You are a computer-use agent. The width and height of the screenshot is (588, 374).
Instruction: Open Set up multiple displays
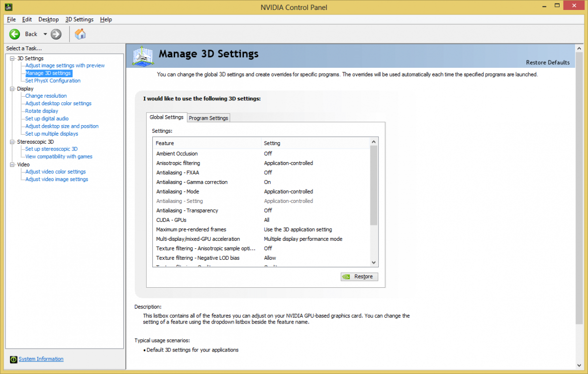pos(52,134)
